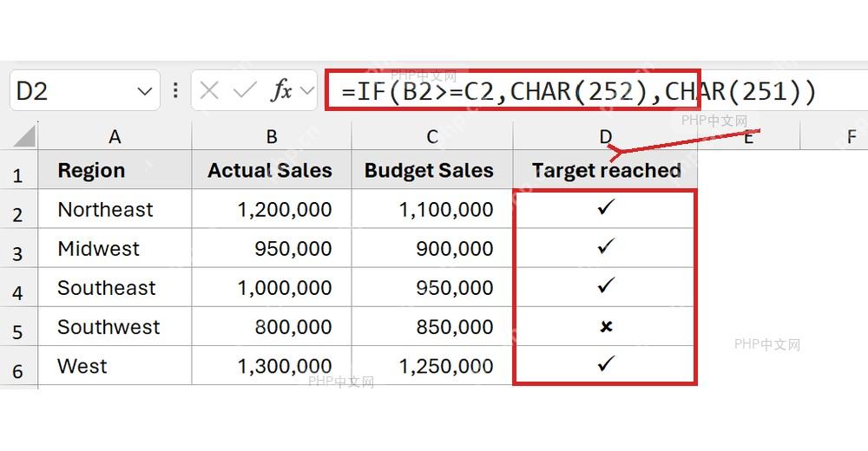
Task: Click the 1,000,000 actual sales cell
Action: pos(271,288)
